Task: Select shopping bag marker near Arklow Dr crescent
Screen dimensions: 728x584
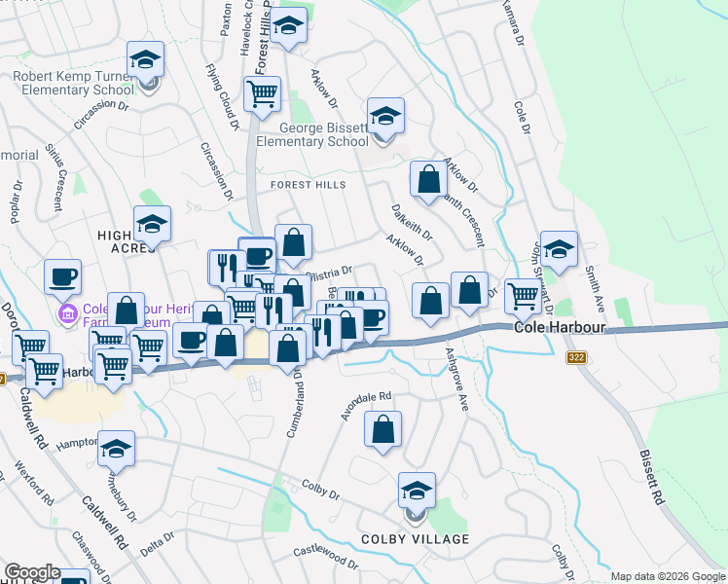Action: 428,181
